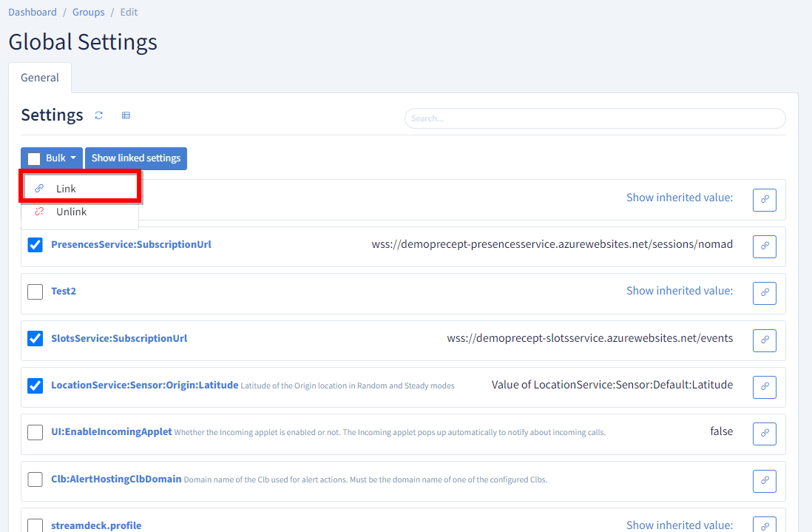Click link icon for SlotsService:SubscriptionUrl row

pyautogui.click(x=764, y=340)
